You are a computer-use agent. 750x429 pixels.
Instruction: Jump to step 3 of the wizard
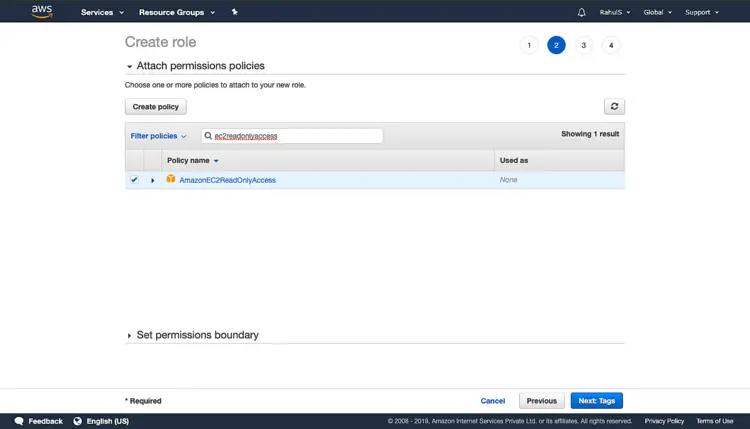(x=584, y=45)
